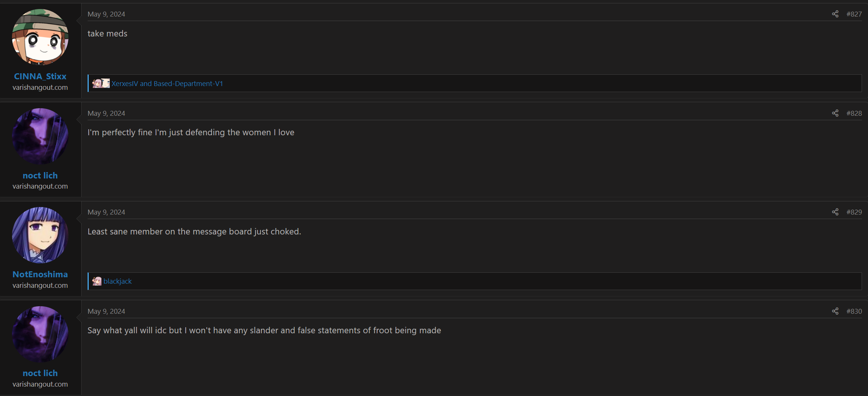Click reaction emoji icon beside blackjack
This screenshot has width=868, height=396.
coord(97,281)
